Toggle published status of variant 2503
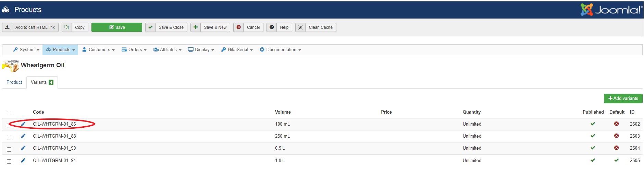The image size is (644, 173). click(593, 136)
